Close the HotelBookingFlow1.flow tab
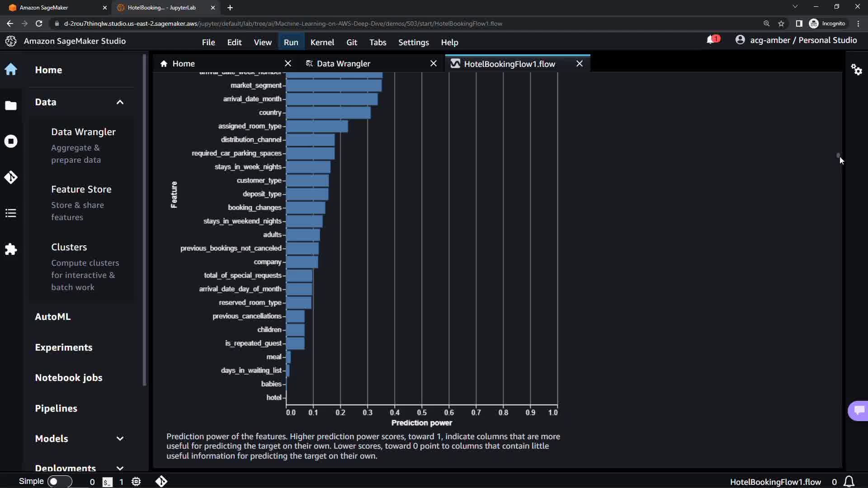This screenshot has height=488, width=868. [x=579, y=64]
